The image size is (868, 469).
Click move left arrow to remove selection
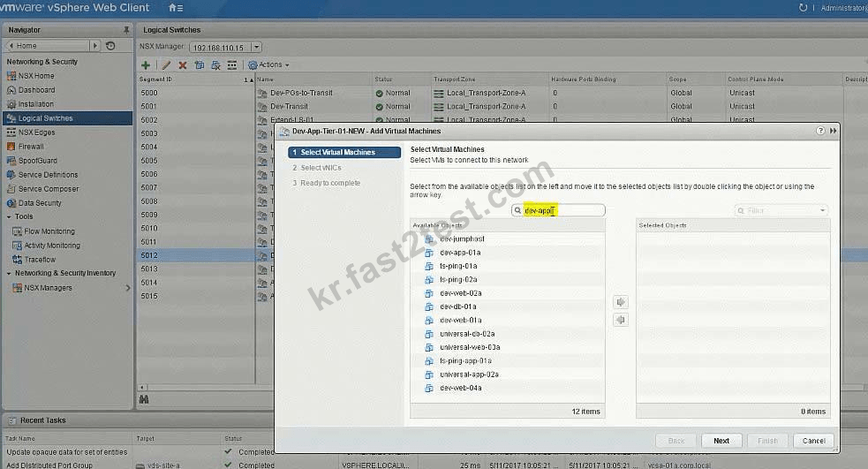click(x=621, y=320)
